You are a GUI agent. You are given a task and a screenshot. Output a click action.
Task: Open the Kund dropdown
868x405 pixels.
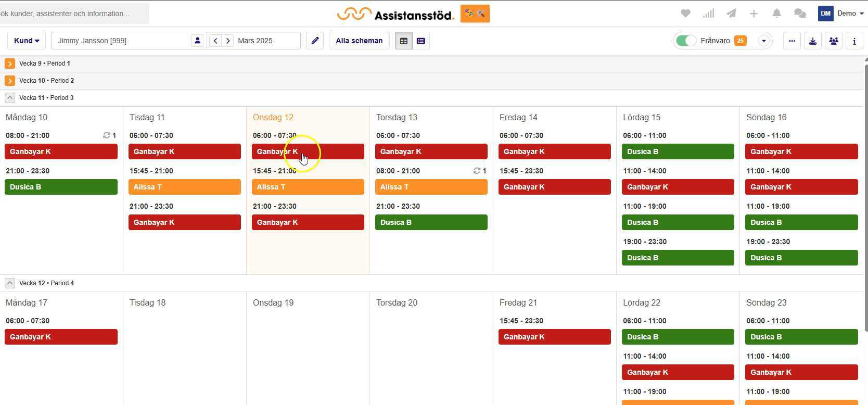tap(27, 41)
